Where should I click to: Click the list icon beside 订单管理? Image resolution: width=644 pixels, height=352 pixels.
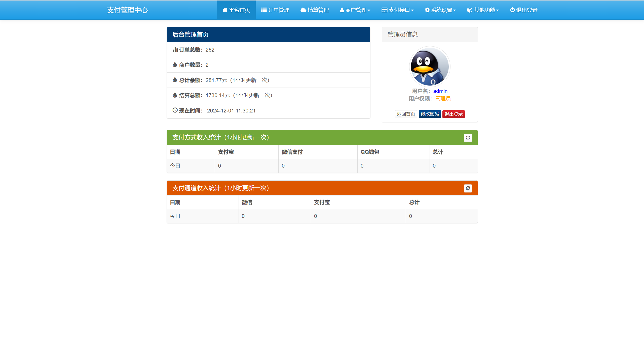[263, 10]
